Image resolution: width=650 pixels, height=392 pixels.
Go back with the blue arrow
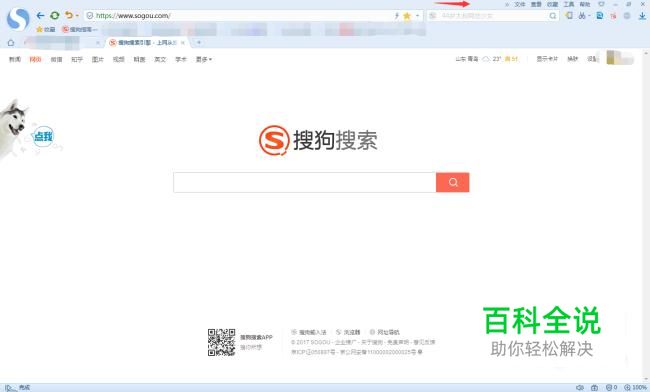click(40, 16)
